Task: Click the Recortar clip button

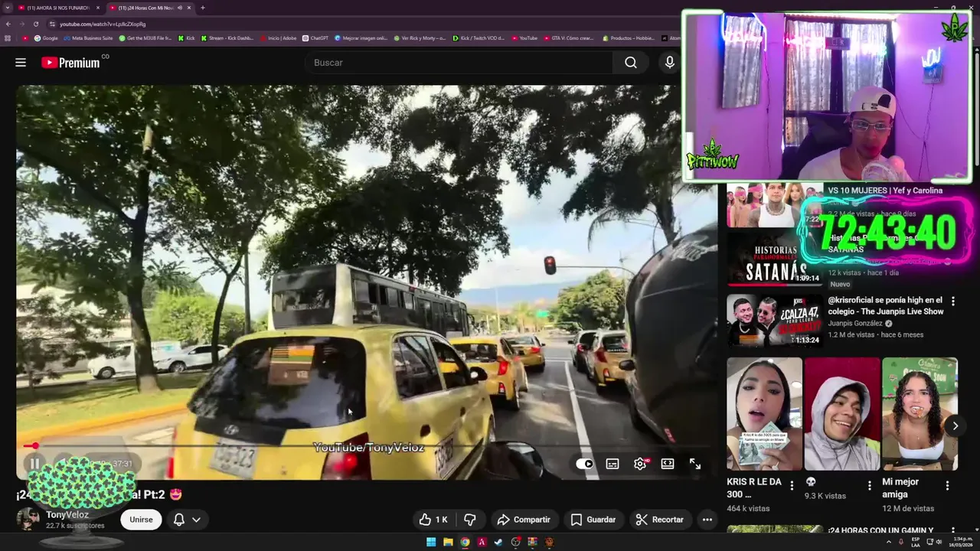Action: pos(660,520)
